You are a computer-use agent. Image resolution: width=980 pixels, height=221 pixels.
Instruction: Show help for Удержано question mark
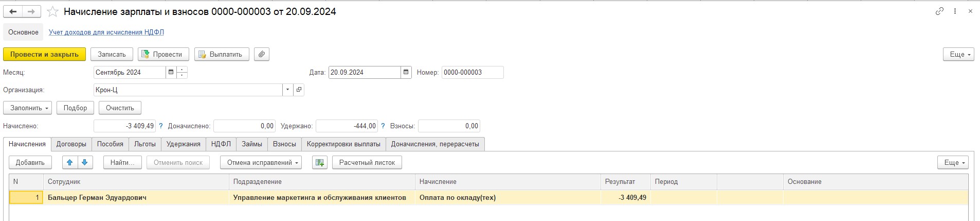[x=383, y=126]
